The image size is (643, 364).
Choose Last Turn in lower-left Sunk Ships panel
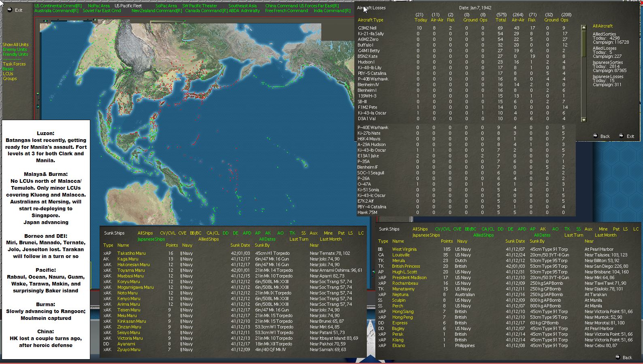pos(299,239)
